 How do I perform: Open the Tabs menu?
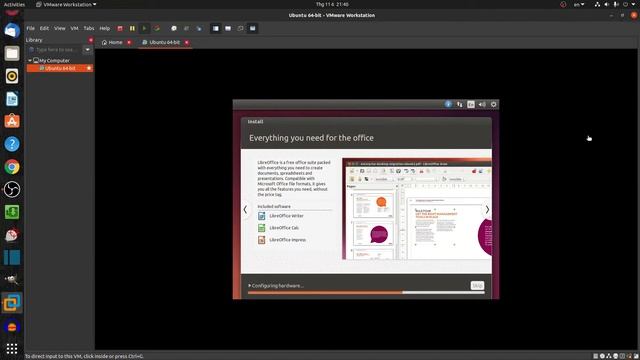pyautogui.click(x=89, y=29)
